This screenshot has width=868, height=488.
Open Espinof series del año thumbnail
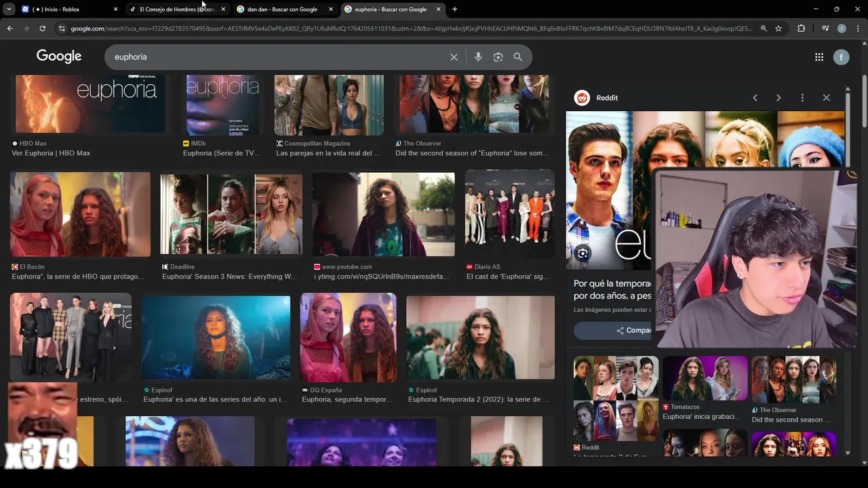pyautogui.click(x=216, y=338)
